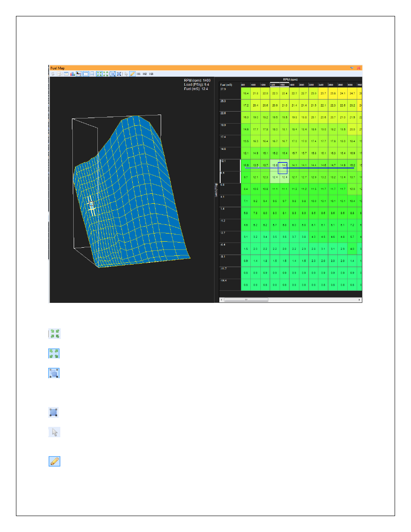Click the plain blue square frame icon
The width and height of the screenshot is (411, 532).
click(x=119, y=74)
